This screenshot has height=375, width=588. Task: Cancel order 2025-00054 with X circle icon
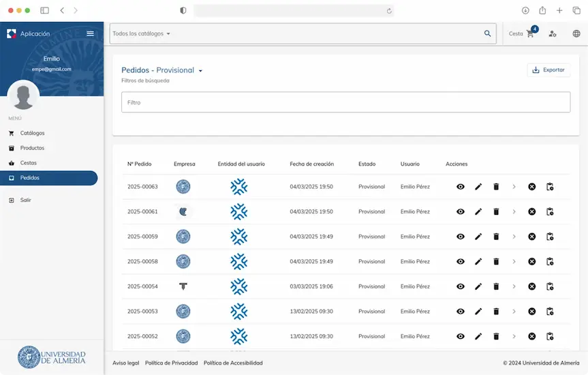(x=531, y=286)
